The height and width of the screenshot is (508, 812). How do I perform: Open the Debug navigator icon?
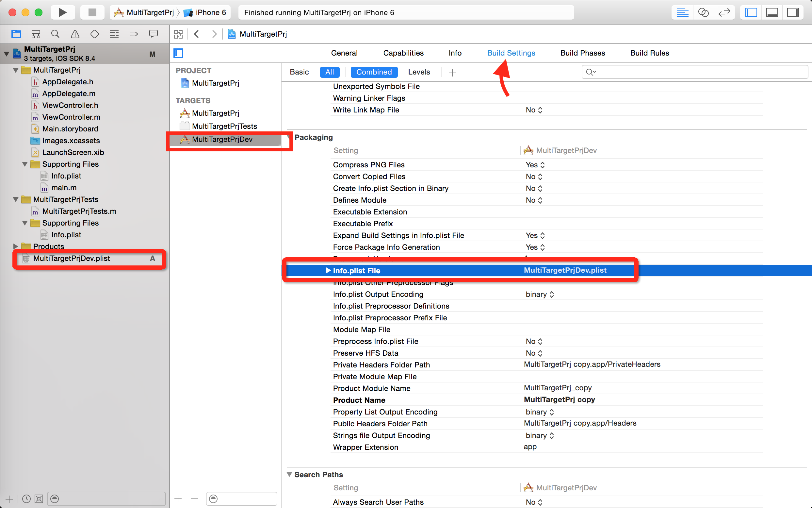click(114, 34)
